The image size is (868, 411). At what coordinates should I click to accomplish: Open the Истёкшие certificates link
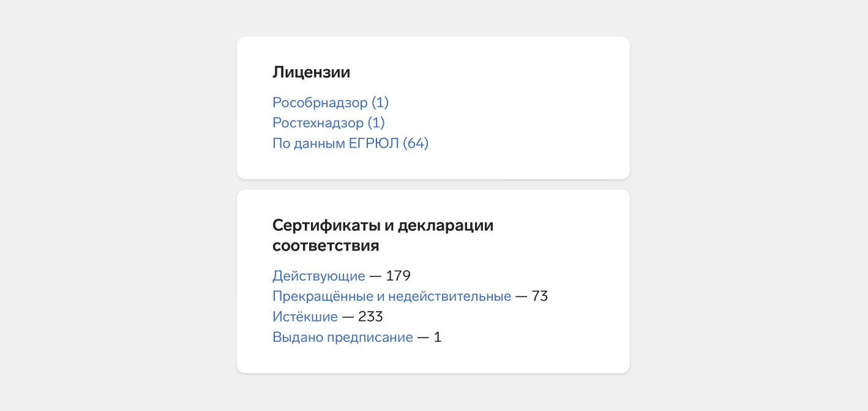[x=305, y=317]
